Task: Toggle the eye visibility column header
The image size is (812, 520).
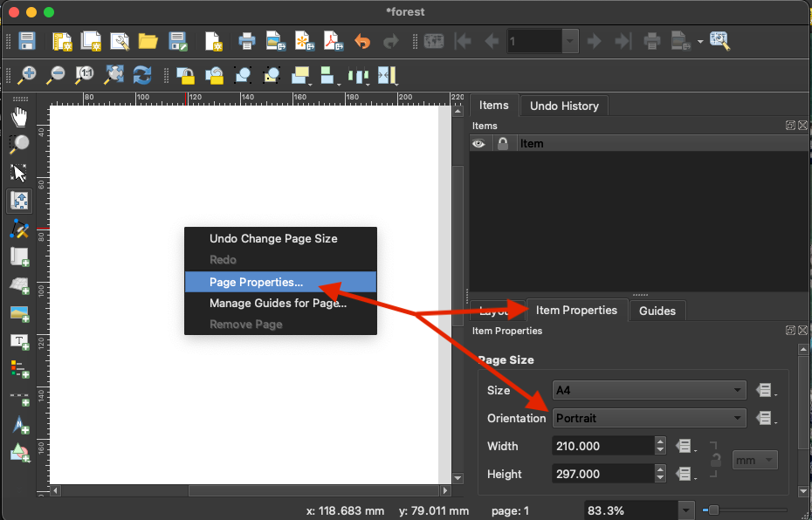Action: click(478, 144)
